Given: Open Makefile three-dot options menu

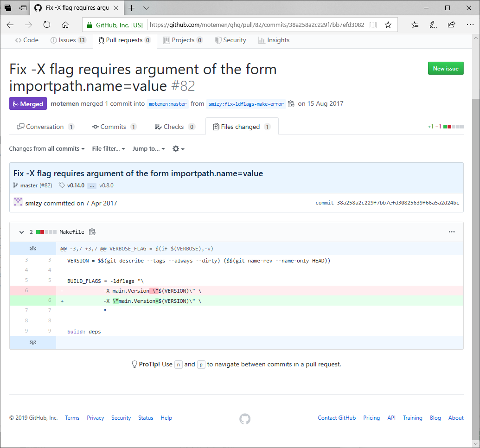Looking at the screenshot, I should click(x=452, y=232).
